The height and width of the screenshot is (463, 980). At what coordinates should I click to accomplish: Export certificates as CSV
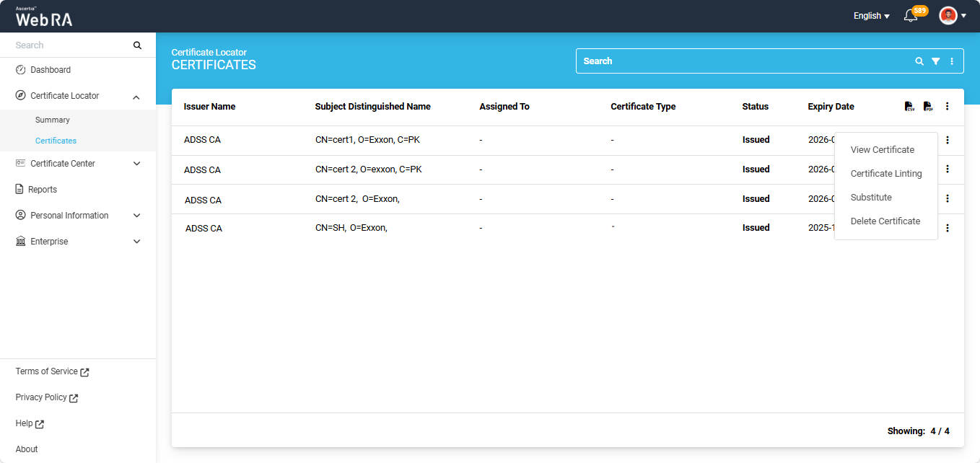[909, 107]
